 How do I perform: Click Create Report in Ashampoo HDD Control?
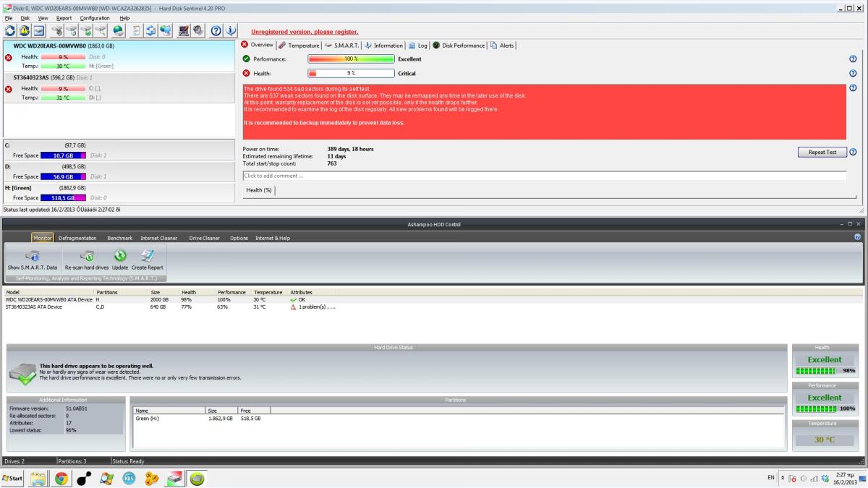147,260
